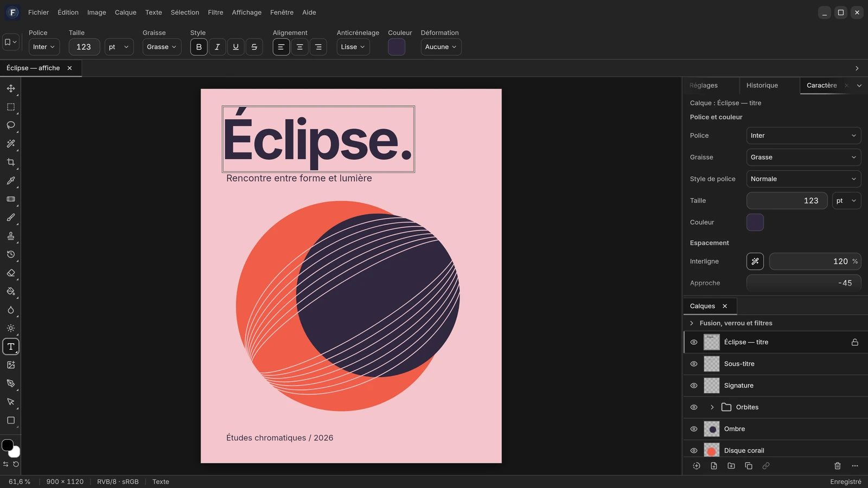This screenshot has height=488, width=868.
Task: Expand the Orbites layer group
Action: click(x=712, y=407)
